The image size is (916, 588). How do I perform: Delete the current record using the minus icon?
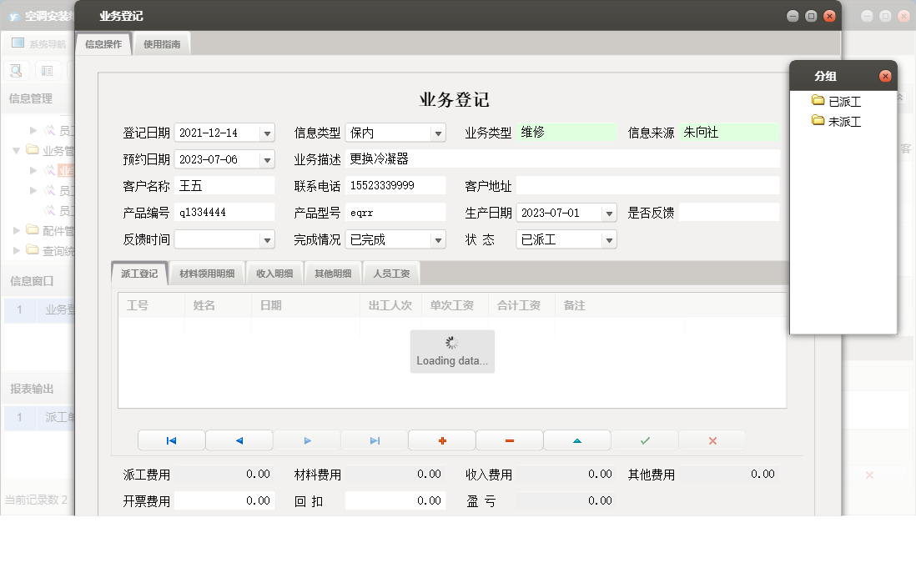point(509,440)
